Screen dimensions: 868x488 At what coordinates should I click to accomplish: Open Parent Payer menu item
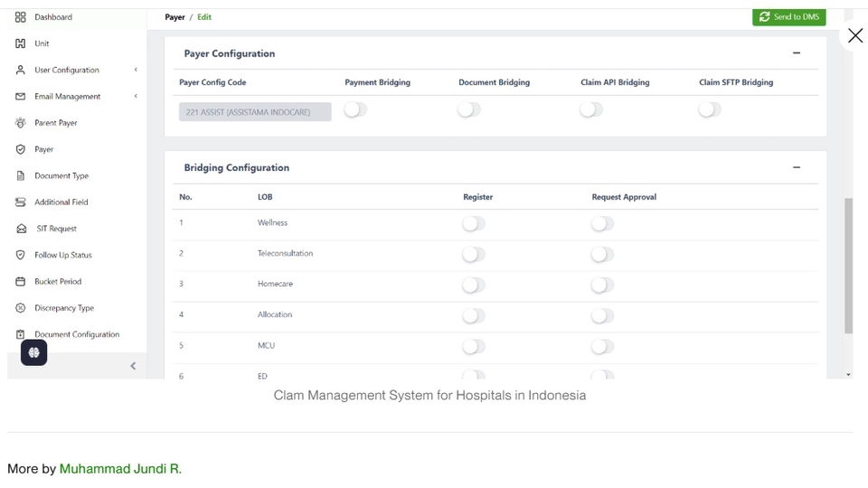(56, 123)
